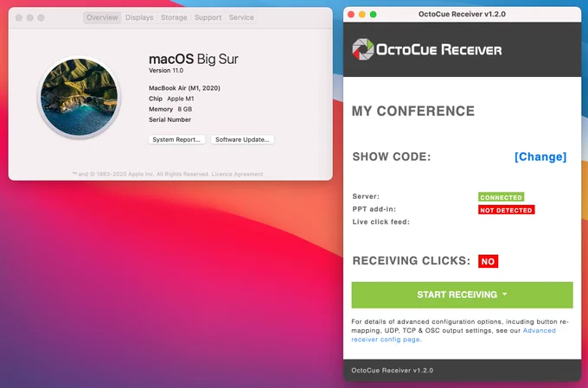This screenshot has width=588, height=388.
Task: Click the macOS Big Sur wallpaper thumbnail
Action: coord(80,97)
